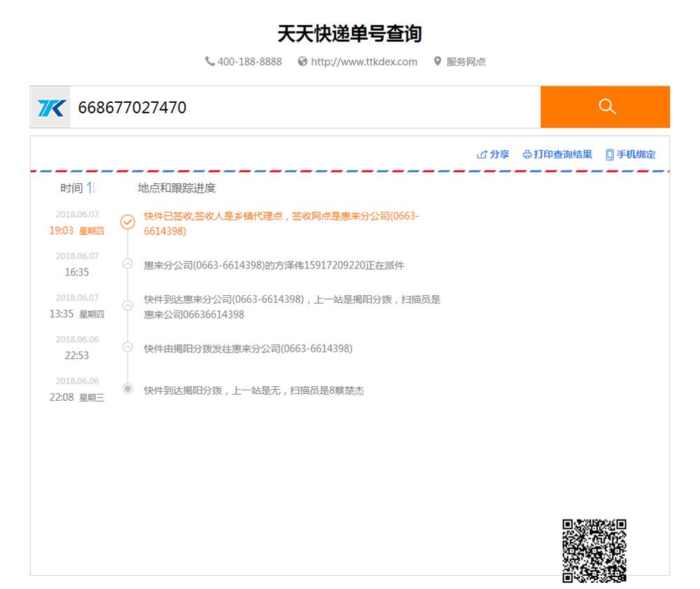Click the 16:35 delivery step marker icon

click(127, 264)
